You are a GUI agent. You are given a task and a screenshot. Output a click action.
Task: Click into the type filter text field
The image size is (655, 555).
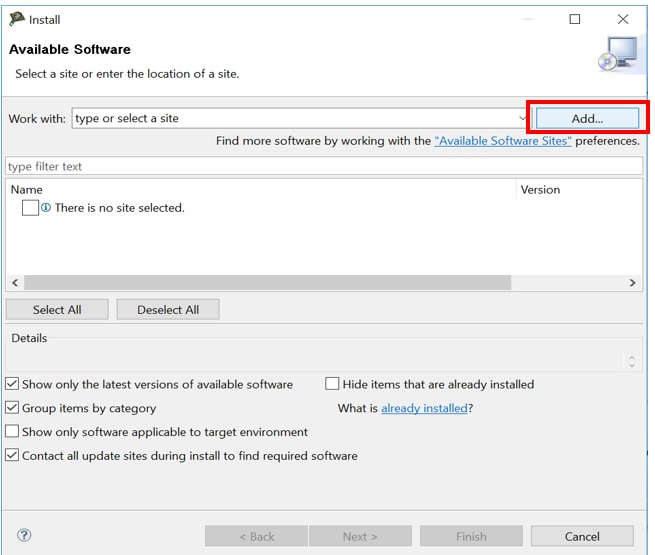pyautogui.click(x=320, y=166)
